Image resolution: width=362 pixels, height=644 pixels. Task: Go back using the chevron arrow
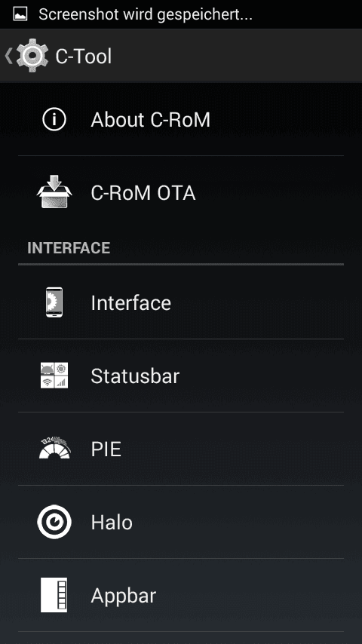(8, 56)
